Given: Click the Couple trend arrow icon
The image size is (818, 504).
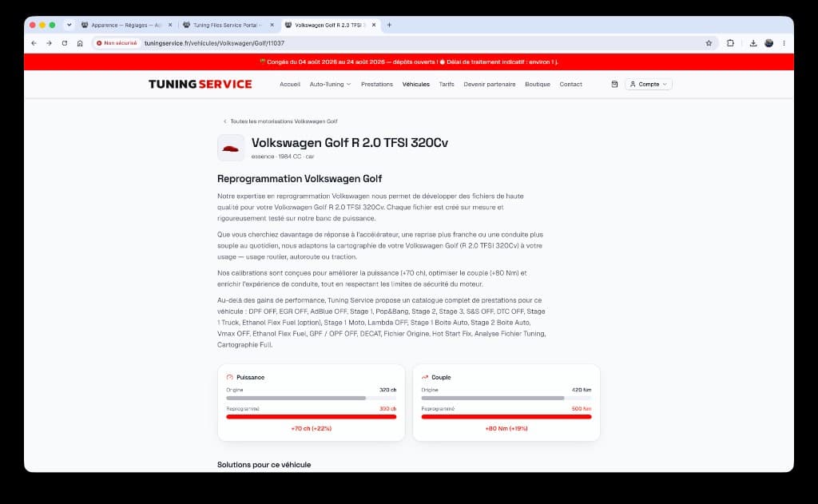Looking at the screenshot, I should [425, 377].
